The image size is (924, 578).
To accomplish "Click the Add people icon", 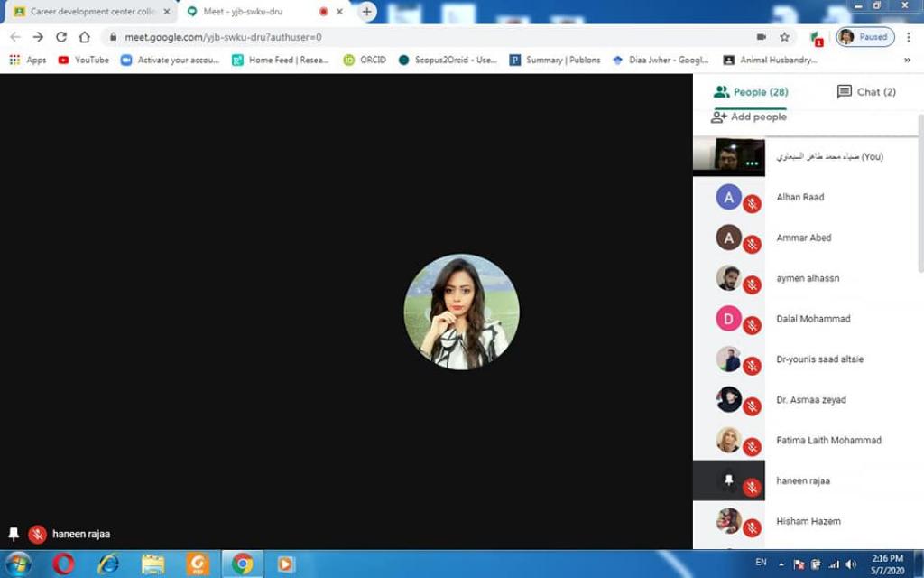I will click(719, 117).
